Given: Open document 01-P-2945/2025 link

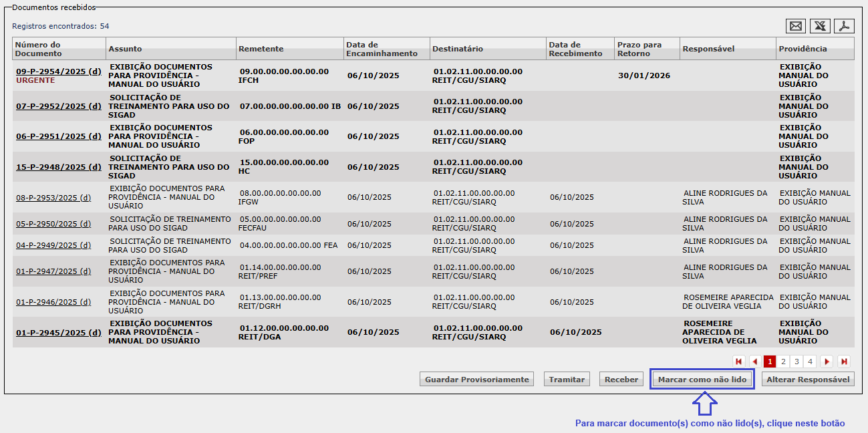Looking at the screenshot, I should point(58,332).
